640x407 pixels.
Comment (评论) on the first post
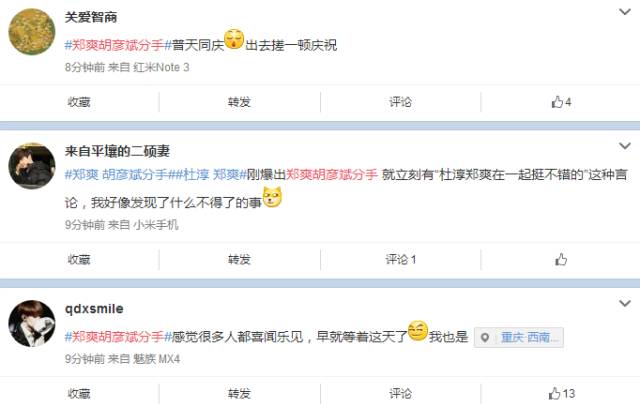[x=400, y=102]
